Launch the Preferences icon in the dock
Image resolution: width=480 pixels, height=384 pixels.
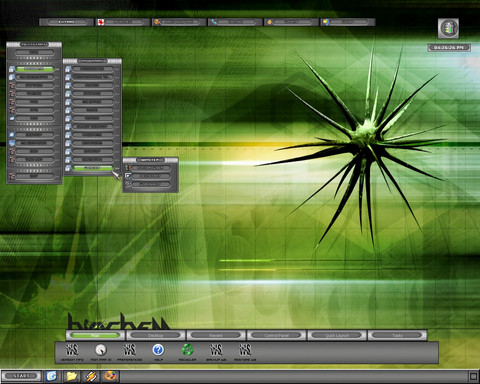pos(129,350)
